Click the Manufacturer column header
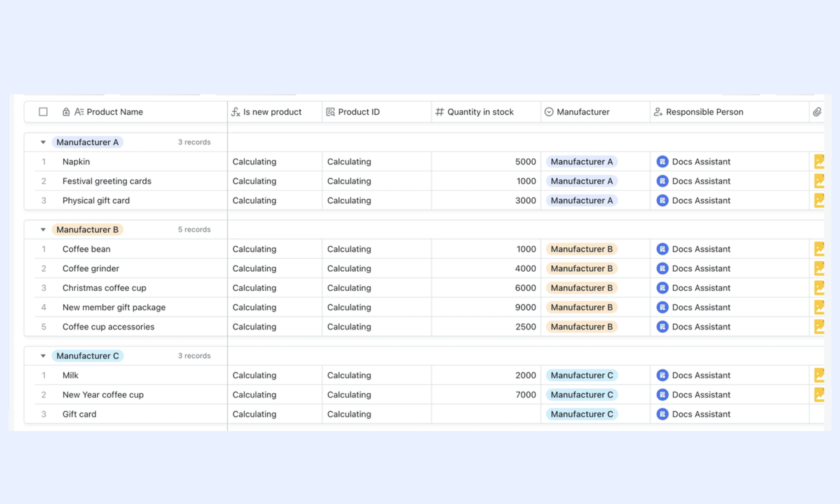 [x=596, y=112]
